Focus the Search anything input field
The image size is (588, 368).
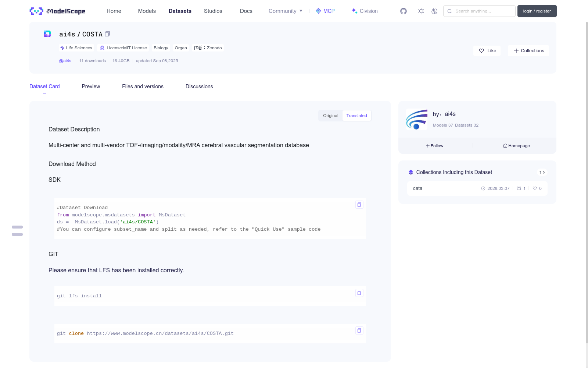pos(479,11)
